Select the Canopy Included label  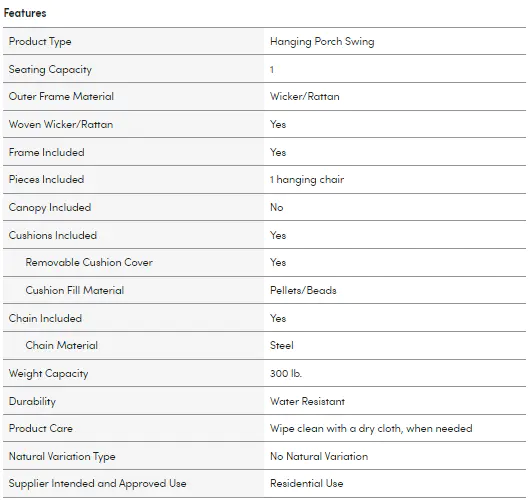50,207
